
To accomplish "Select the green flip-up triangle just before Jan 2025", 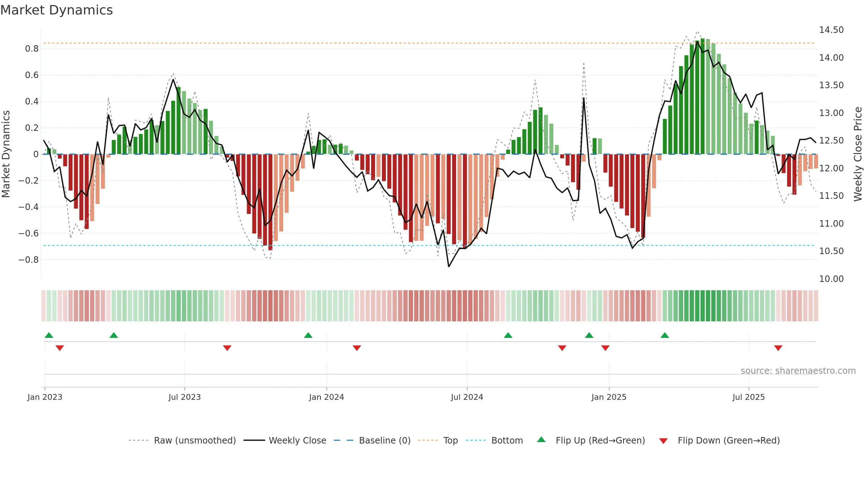I will click(x=589, y=335).
